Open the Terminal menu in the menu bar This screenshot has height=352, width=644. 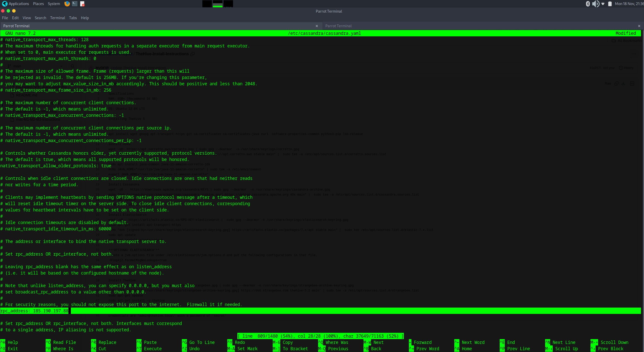point(58,18)
